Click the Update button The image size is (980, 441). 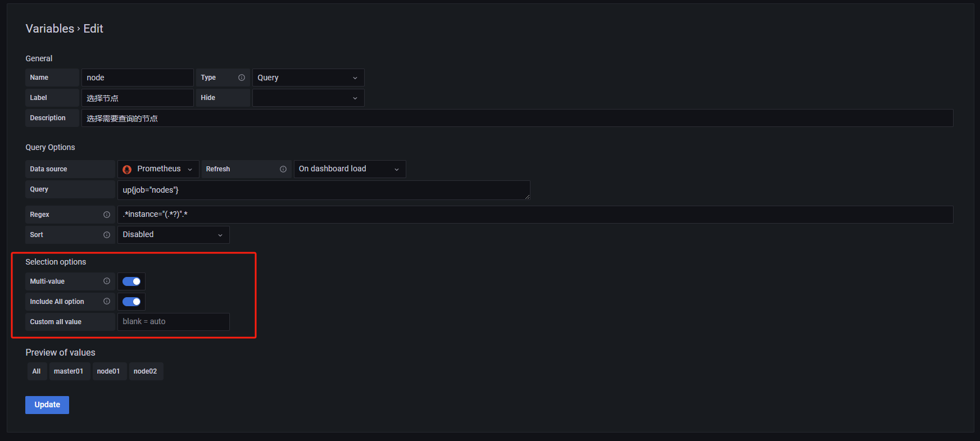[x=47, y=405]
